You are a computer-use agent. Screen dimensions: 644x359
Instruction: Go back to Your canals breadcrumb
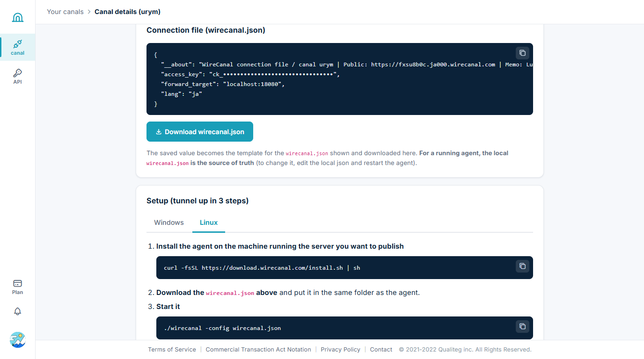[65, 12]
